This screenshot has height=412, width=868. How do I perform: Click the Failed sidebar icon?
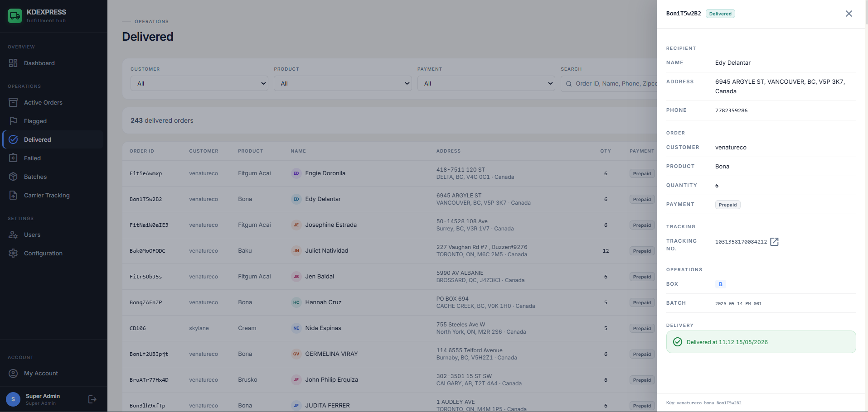coord(13,158)
